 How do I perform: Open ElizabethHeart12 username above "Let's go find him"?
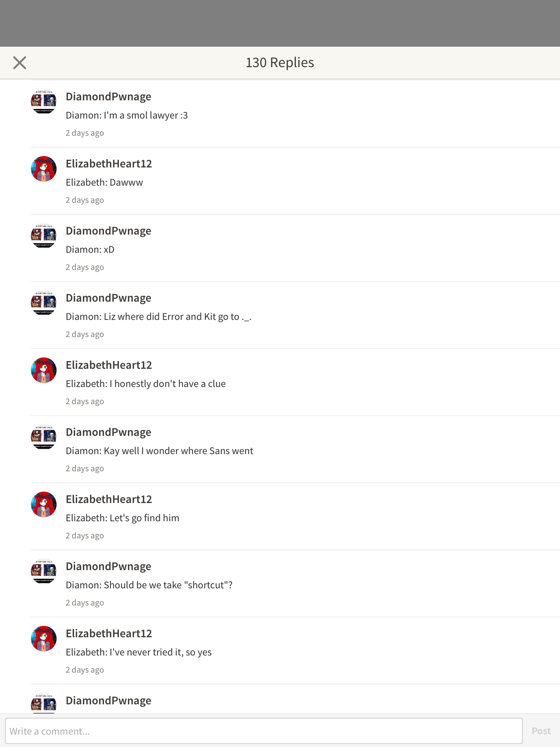pos(109,500)
